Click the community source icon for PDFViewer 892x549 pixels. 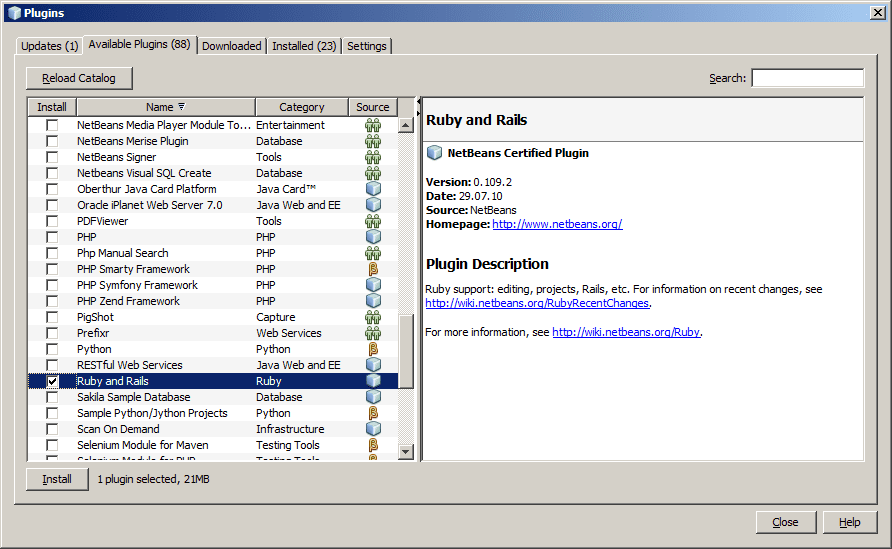pyautogui.click(x=373, y=221)
